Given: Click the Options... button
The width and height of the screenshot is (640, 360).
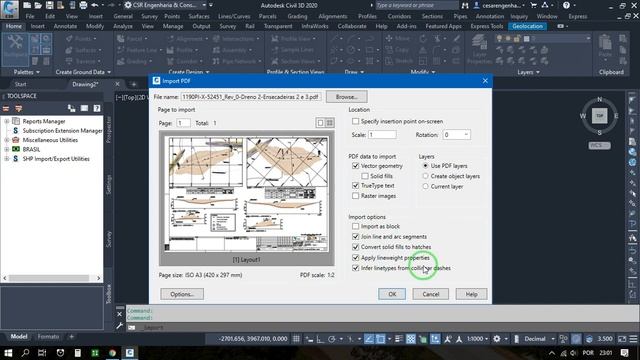Looking at the screenshot, I should [182, 294].
